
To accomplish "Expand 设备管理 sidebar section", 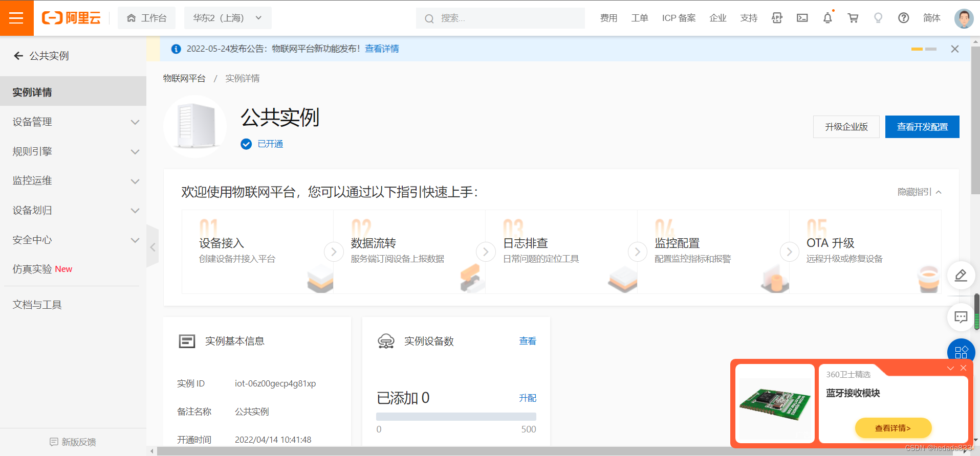I will tap(73, 122).
